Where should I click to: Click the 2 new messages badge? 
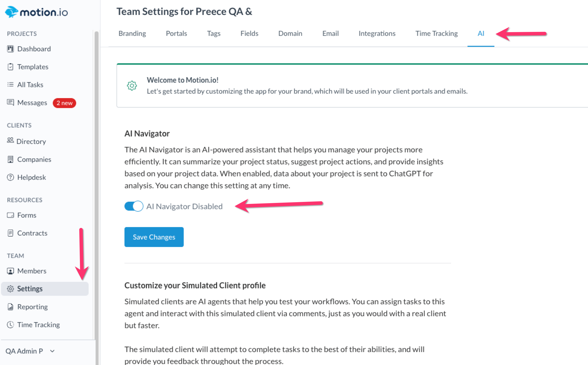tap(64, 103)
